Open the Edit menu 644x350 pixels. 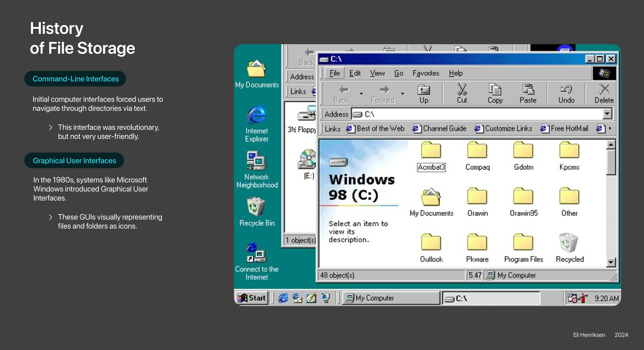pos(355,73)
